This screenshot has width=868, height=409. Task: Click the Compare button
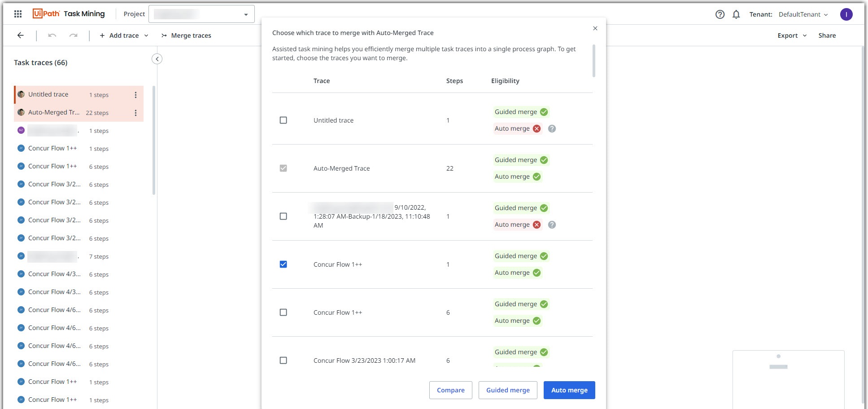pyautogui.click(x=451, y=390)
